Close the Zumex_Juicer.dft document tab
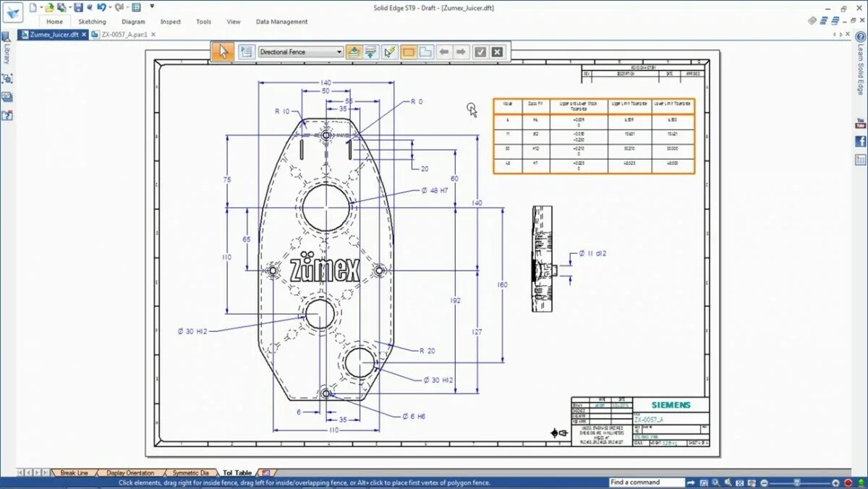Viewport: 868px width, 489px height. click(x=84, y=34)
